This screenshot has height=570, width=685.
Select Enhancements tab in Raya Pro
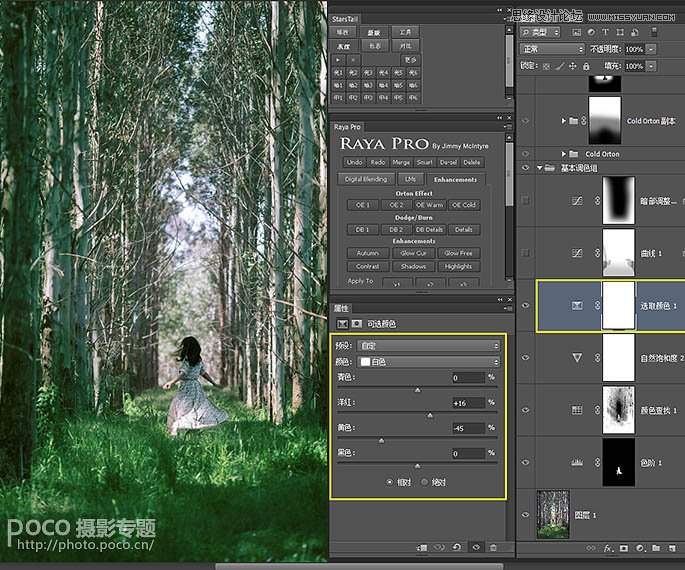click(455, 180)
